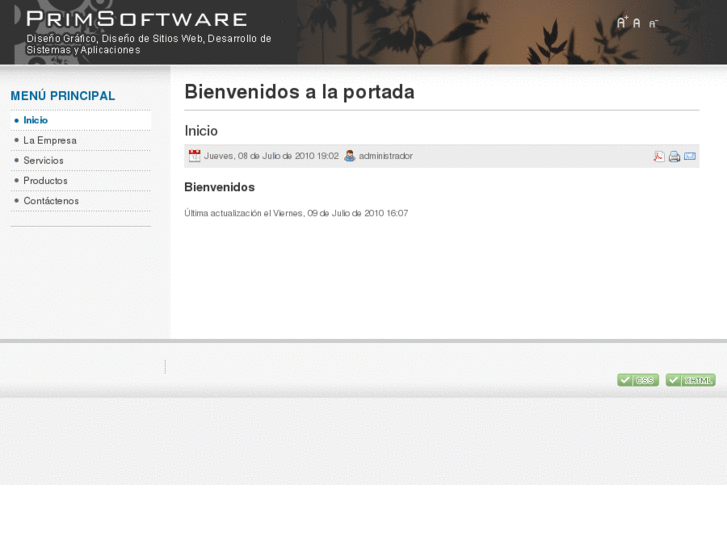Click the reset font size A icon
This screenshot has height=545, width=727.
click(637, 23)
